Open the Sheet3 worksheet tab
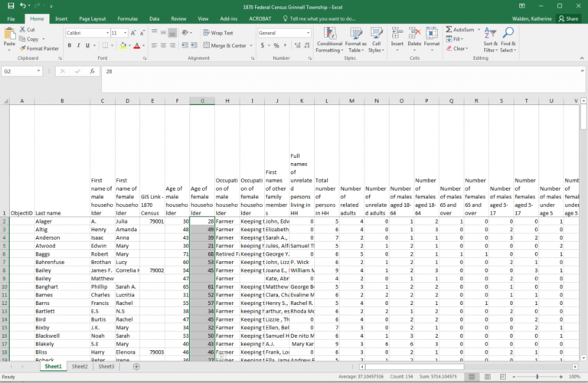Screen dimensions: 588x383 106,366
